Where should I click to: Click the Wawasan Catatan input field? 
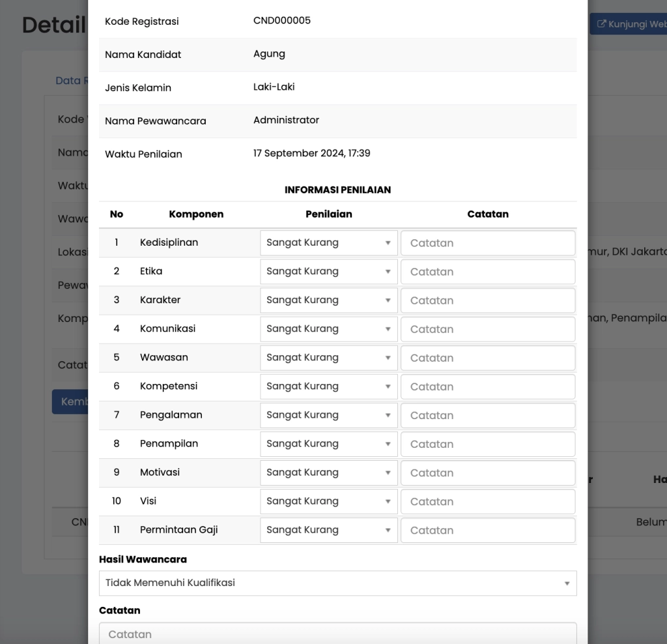pos(487,357)
